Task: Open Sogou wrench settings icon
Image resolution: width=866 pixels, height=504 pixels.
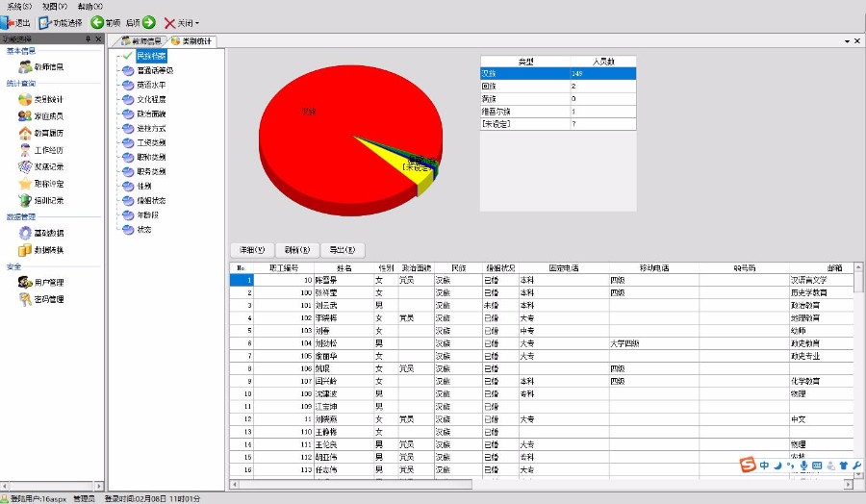Action: (x=856, y=466)
